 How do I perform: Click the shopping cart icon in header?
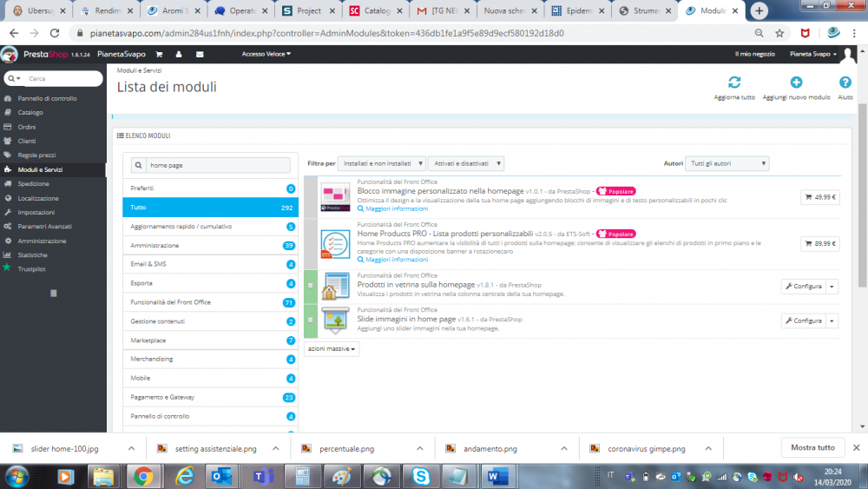tap(159, 54)
